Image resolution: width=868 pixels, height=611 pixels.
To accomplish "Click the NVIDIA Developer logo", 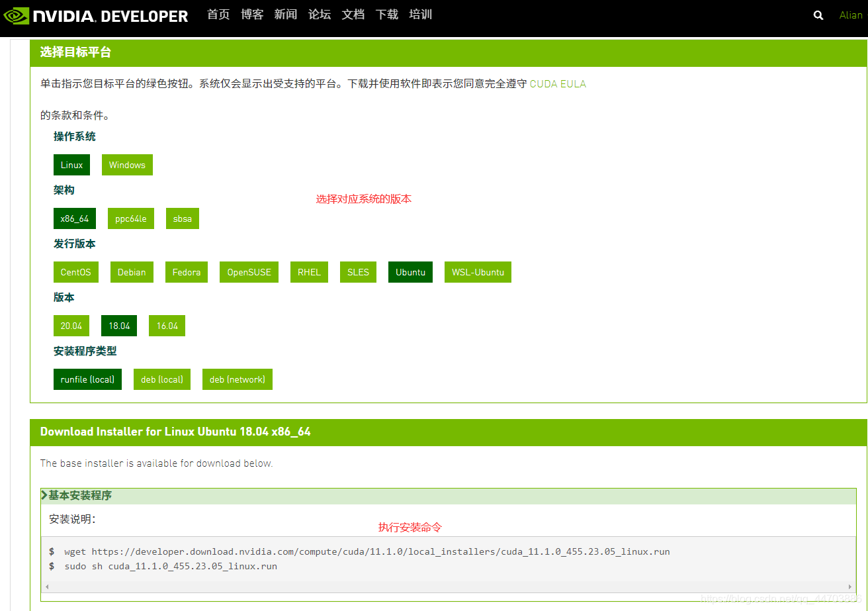I will tap(97, 16).
